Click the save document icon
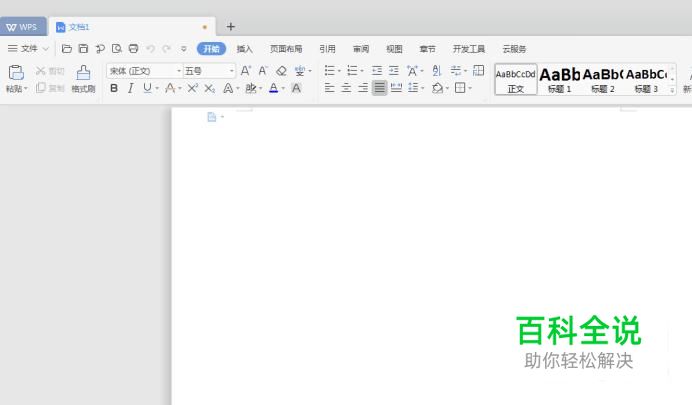The height and width of the screenshot is (405, 692). tap(84, 48)
